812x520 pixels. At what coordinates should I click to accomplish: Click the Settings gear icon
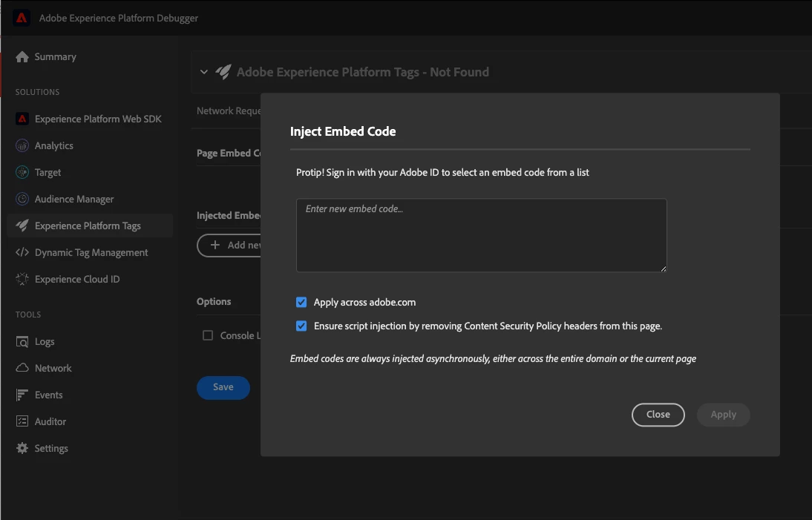(x=22, y=448)
